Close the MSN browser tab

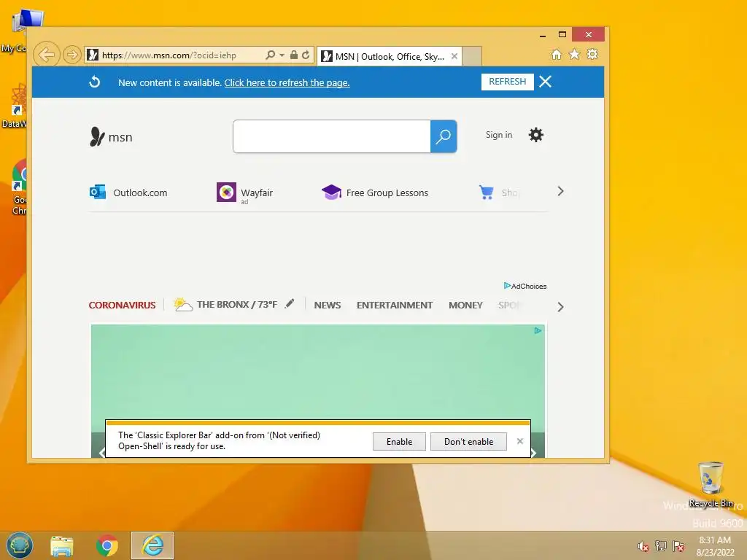pos(454,56)
